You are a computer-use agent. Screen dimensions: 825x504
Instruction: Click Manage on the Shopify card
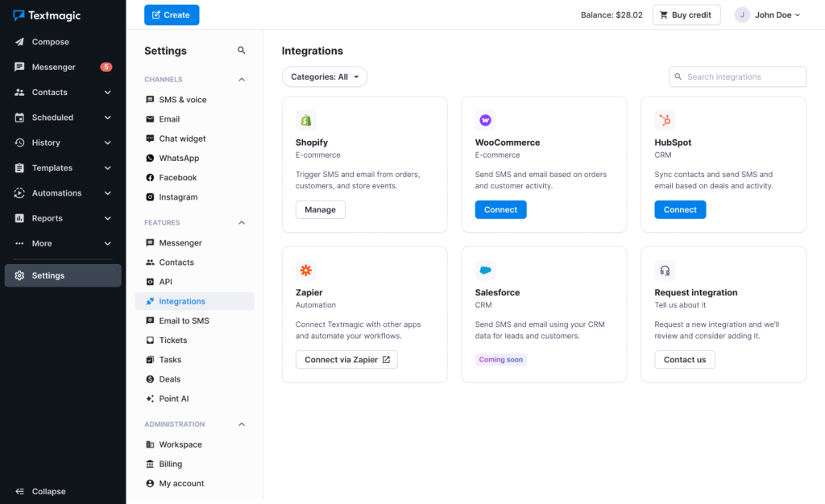(x=320, y=209)
